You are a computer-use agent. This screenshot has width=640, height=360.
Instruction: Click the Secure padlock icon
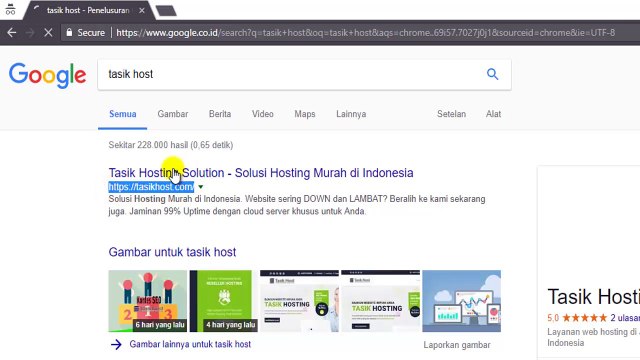69,32
